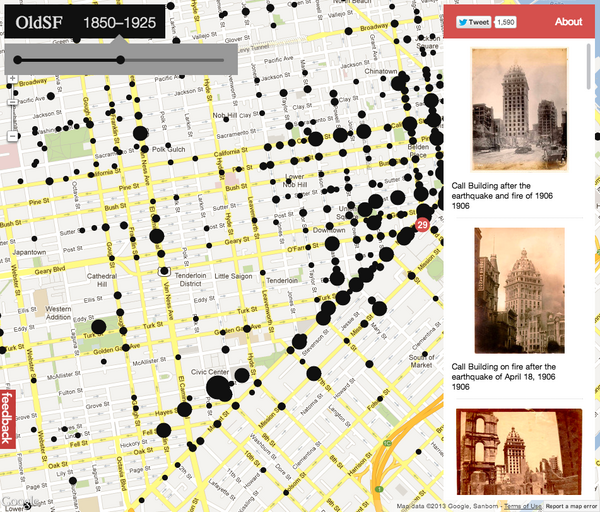Click the photo panel scrollbar

[590, 67]
